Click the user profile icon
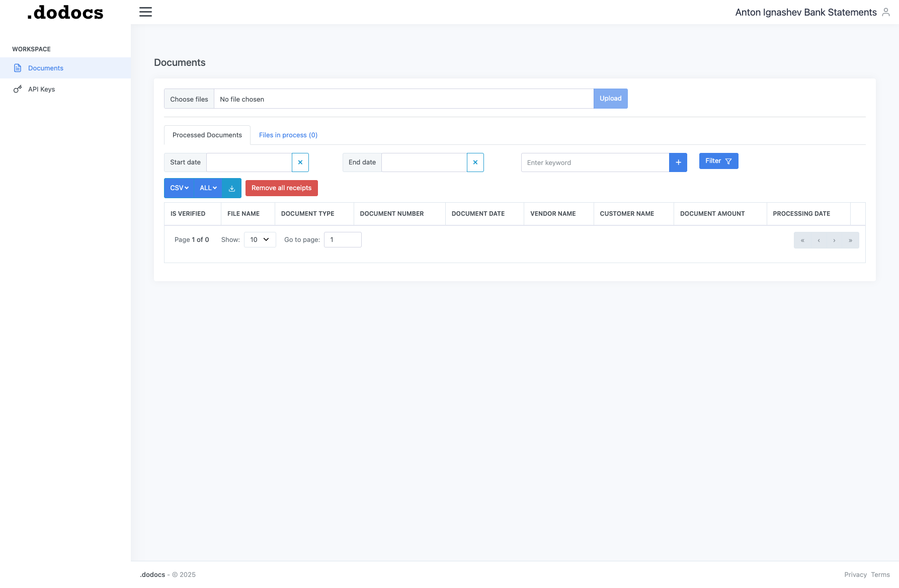This screenshot has width=899, height=588. point(886,12)
